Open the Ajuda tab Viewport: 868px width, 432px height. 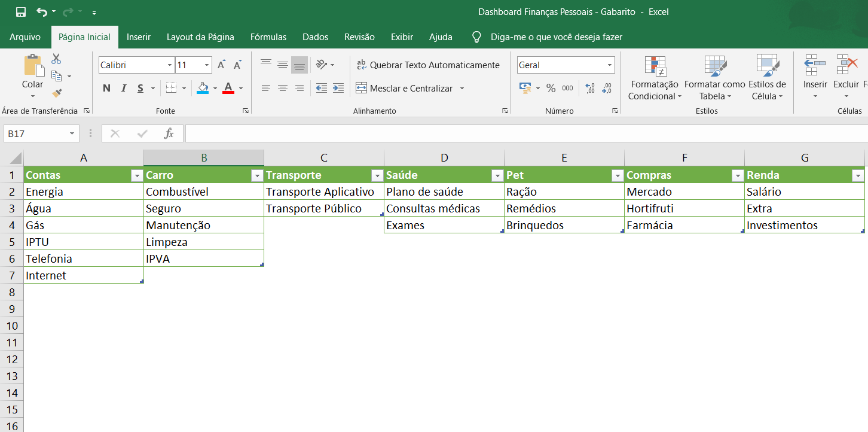click(441, 37)
